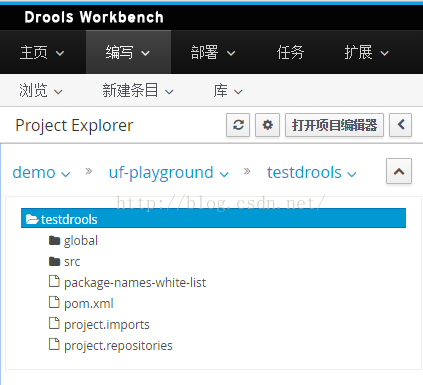Image resolution: width=423 pixels, height=385 pixels.
Task: Open the 编写 menu
Action: (x=128, y=52)
